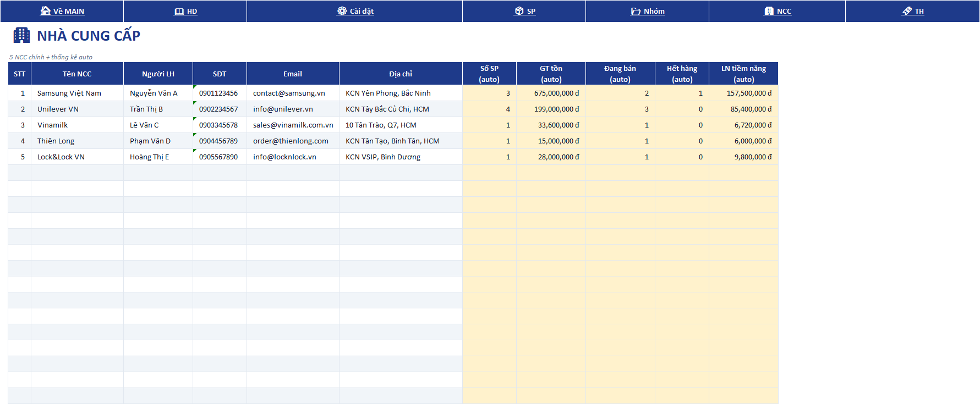Select the Địa chỉ column header
Image resolution: width=980 pixels, height=404 pixels.
(401, 74)
